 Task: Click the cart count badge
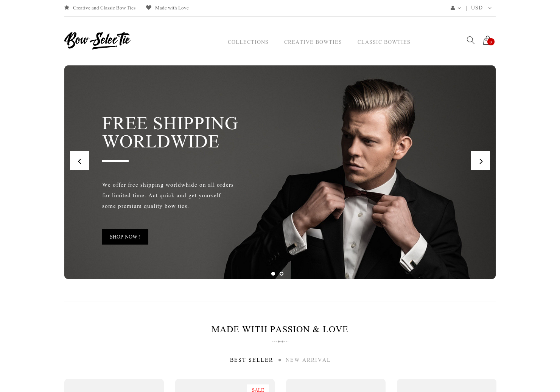pos(491,42)
